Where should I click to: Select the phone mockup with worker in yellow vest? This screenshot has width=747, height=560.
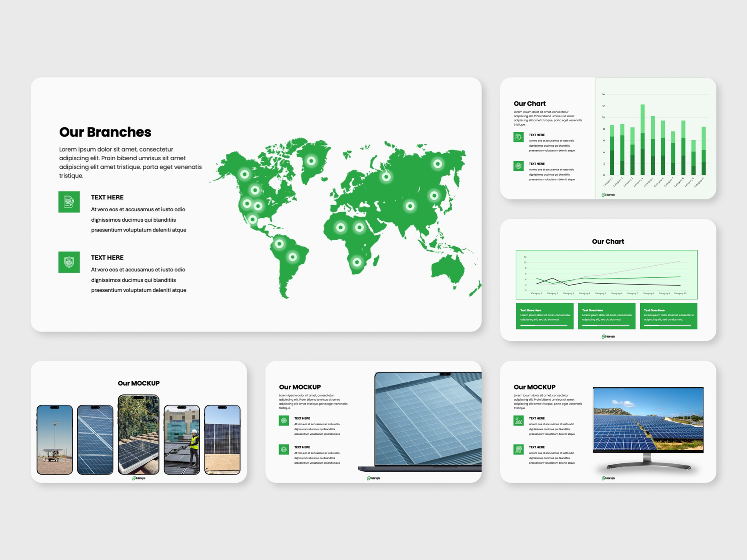tap(182, 440)
